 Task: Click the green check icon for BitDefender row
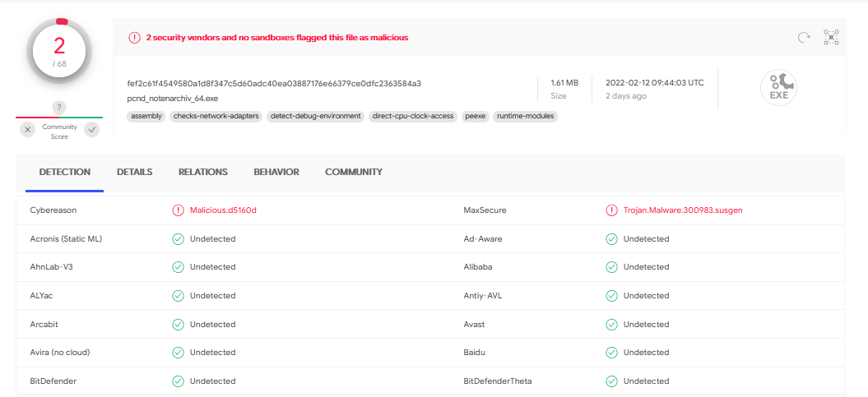point(178,381)
